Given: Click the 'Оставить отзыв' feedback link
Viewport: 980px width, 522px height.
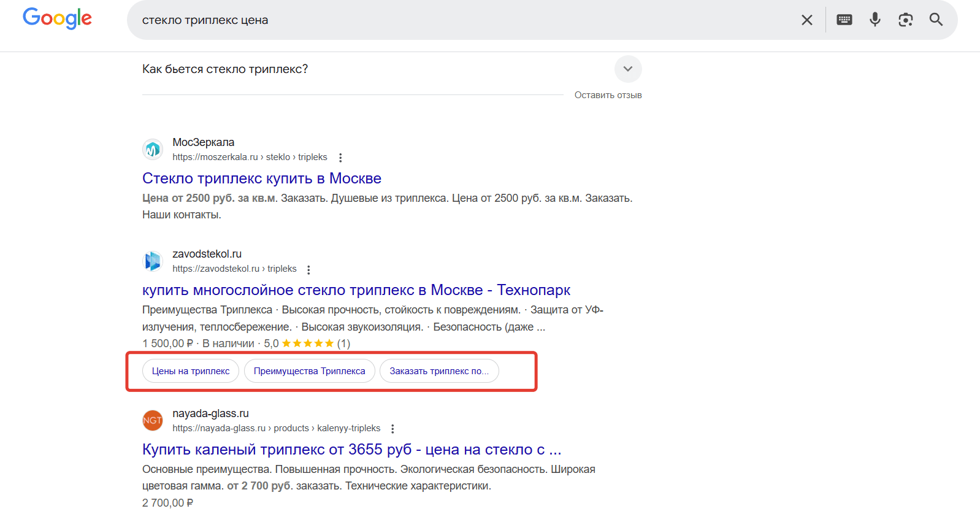Looking at the screenshot, I should click(608, 95).
